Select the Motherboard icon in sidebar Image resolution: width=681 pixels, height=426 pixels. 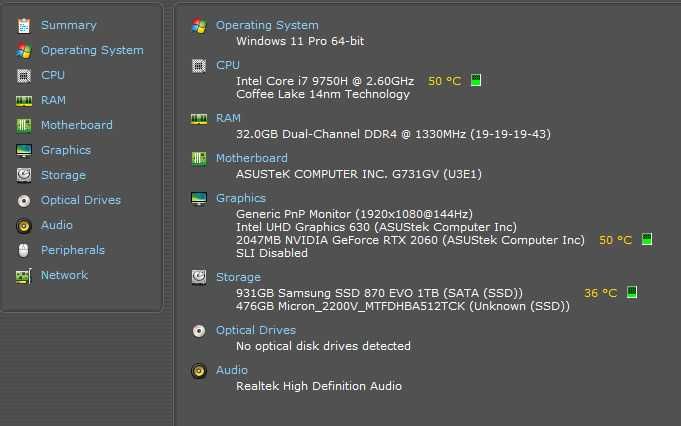point(24,126)
